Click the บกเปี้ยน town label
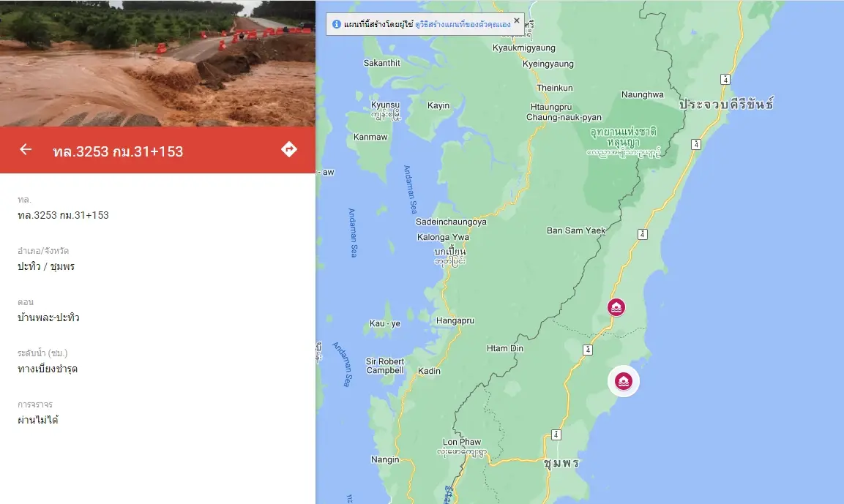The image size is (844, 504). pyautogui.click(x=450, y=251)
